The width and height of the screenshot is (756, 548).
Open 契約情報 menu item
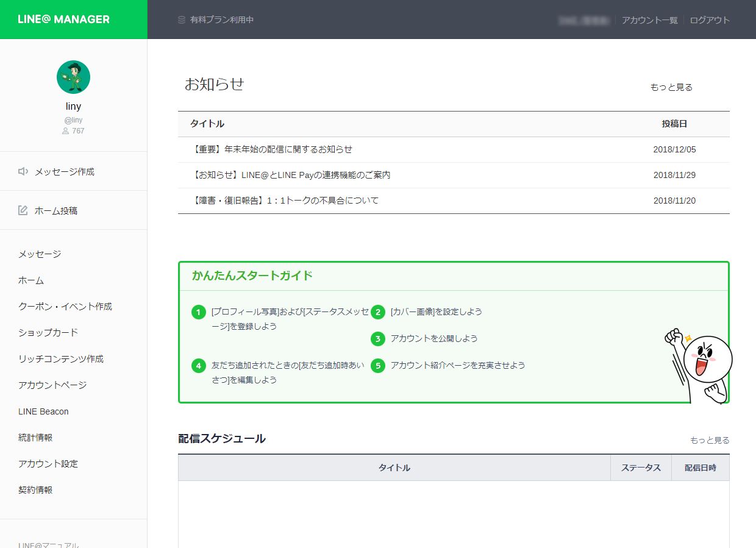[x=35, y=490]
